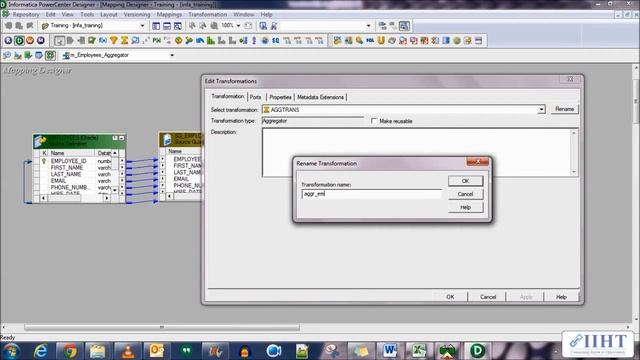Screen dimensions: 640x360
Task: Open the Mapping Designer tool icon
Action: click(x=50, y=55)
